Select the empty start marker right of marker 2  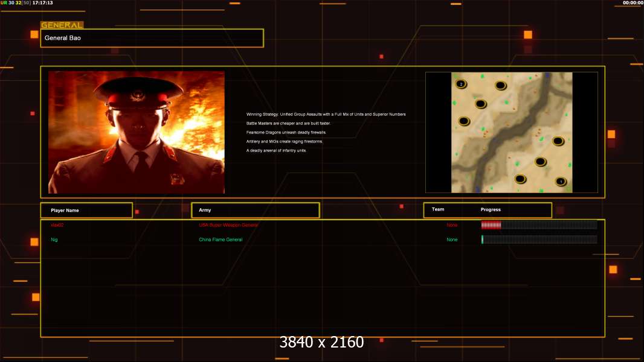[x=501, y=85]
